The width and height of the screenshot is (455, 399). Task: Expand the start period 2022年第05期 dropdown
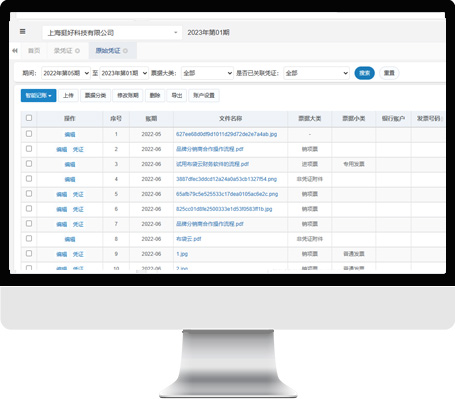click(66, 73)
